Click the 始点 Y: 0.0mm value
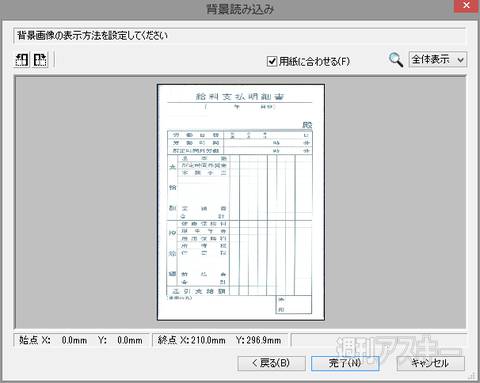 [120, 340]
